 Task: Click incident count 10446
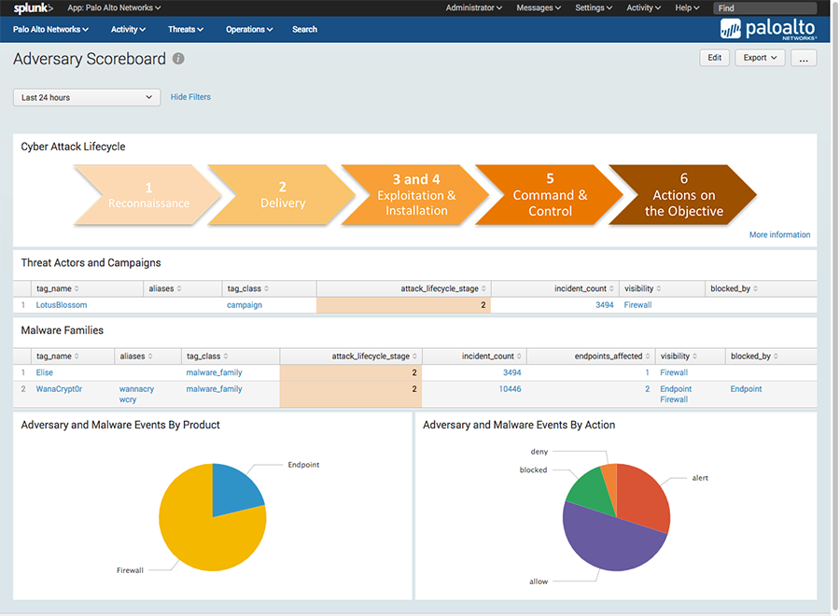tap(510, 389)
